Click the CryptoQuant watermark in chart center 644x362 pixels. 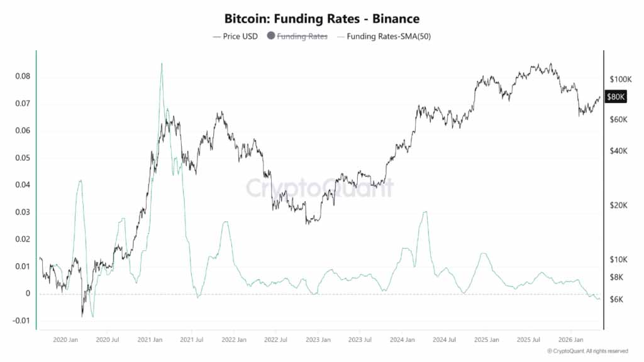click(320, 188)
